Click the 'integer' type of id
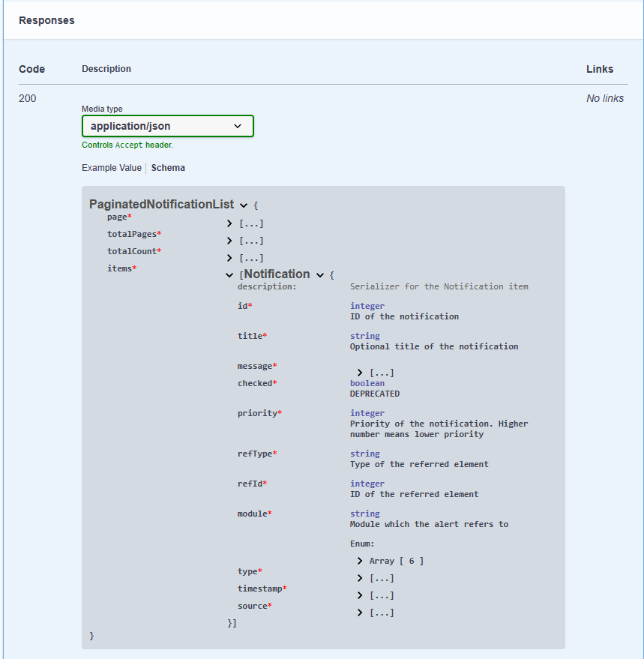644x659 pixels. pyautogui.click(x=367, y=306)
